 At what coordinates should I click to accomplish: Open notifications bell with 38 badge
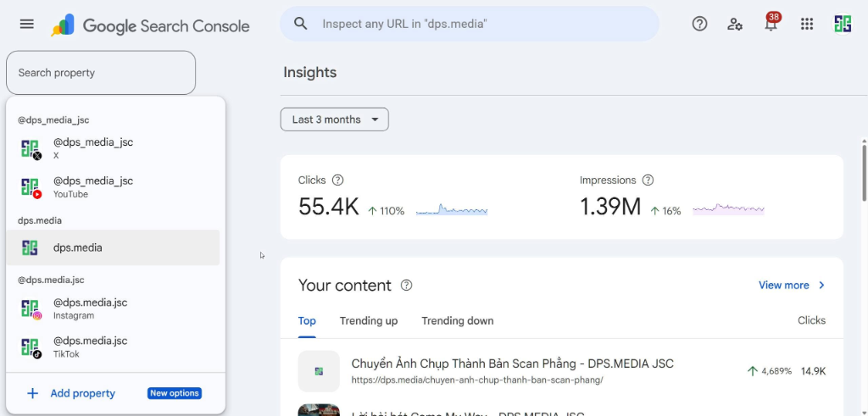click(x=771, y=23)
